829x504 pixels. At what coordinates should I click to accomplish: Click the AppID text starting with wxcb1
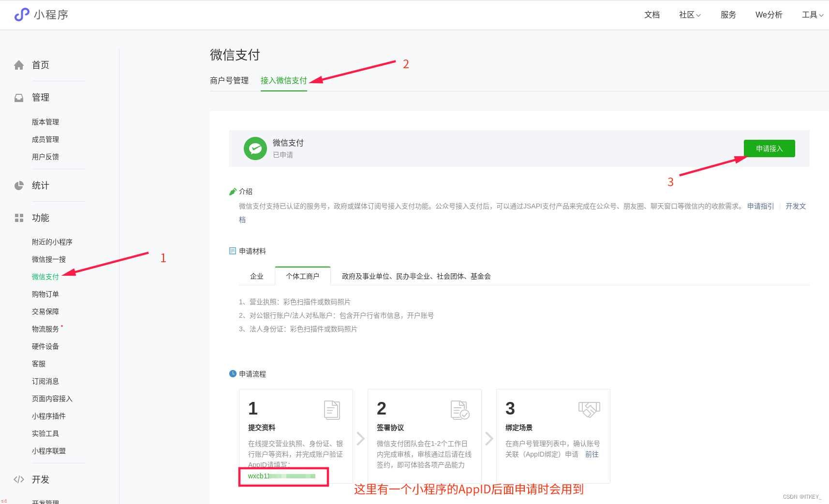(281, 476)
